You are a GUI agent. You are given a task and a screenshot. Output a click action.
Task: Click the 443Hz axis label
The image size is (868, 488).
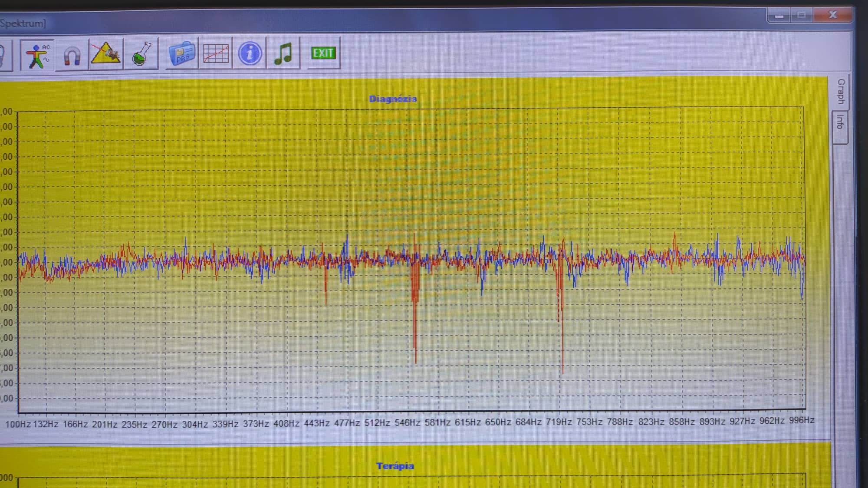[316, 423]
